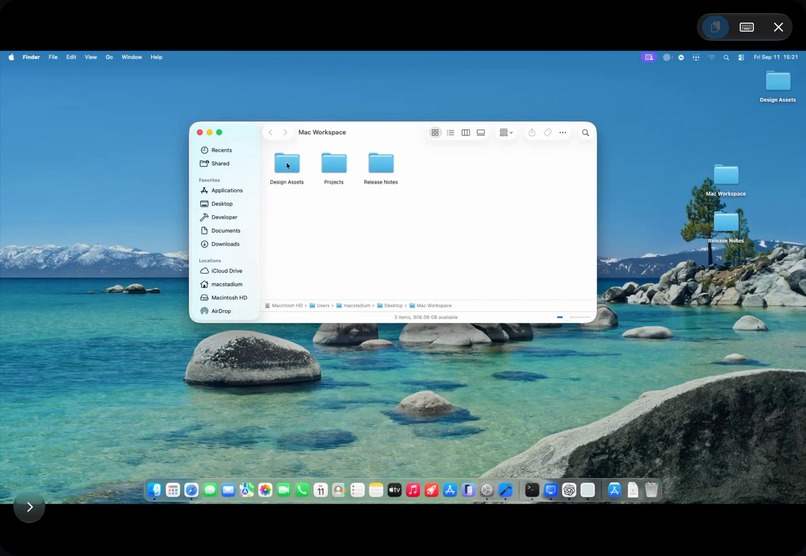
Task: Click Mac Workspace in the path bar
Action: [x=430, y=305]
